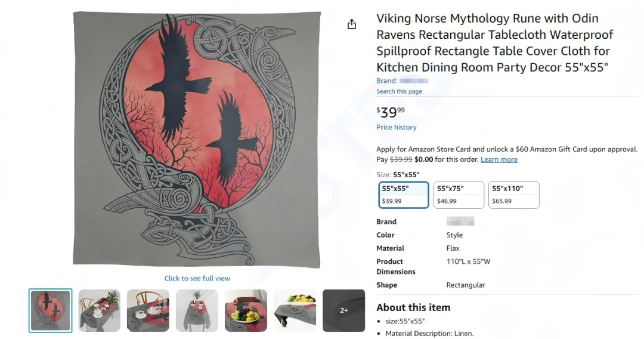Screen dimensions: 644x339
Task: Select the 55"x75" size for $46.99
Action: pyautogui.click(x=459, y=195)
